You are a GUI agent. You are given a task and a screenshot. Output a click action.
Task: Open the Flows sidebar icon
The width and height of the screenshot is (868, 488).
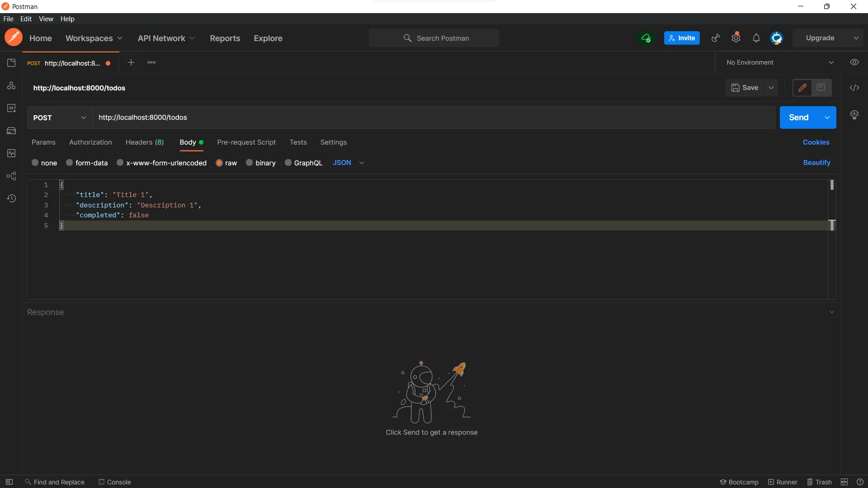[x=11, y=176]
